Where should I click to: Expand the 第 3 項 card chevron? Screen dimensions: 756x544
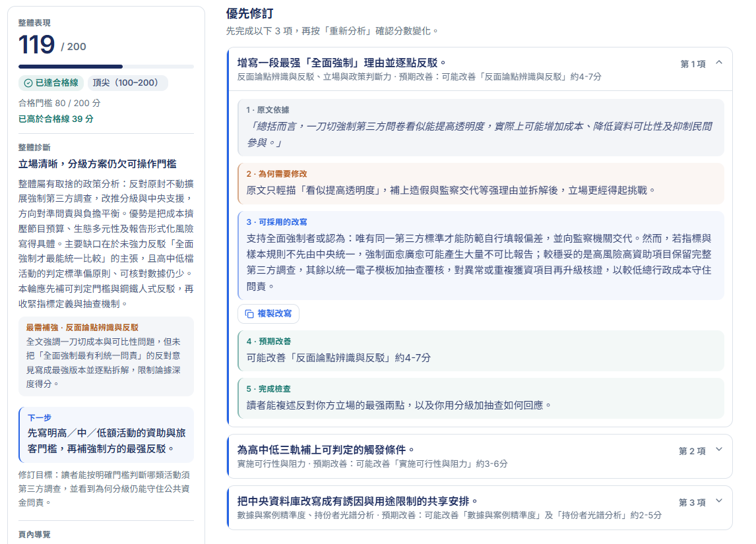pos(719,500)
